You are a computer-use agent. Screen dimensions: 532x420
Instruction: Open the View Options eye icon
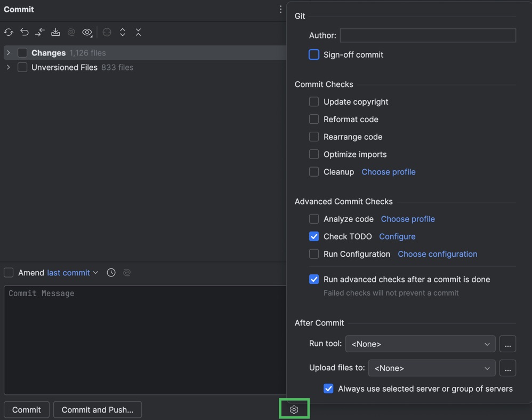(x=87, y=32)
